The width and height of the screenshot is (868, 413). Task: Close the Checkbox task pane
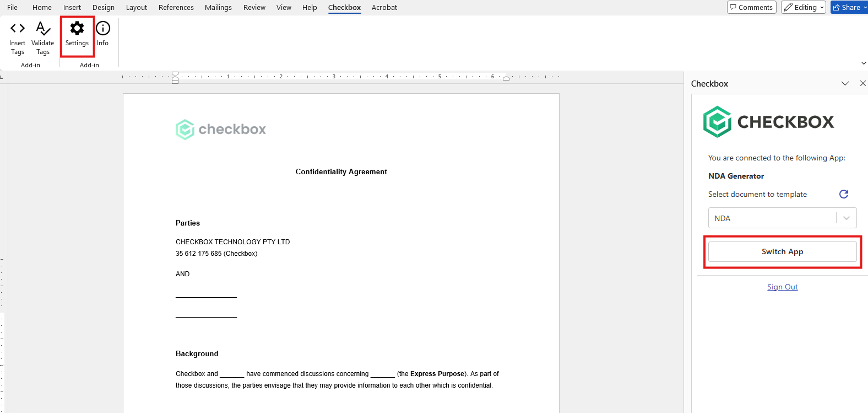coord(862,83)
